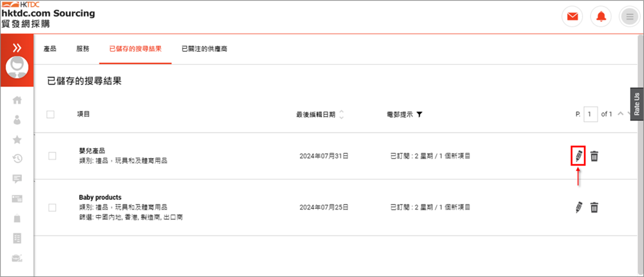
Task: Open history clock icon in sidebar
Action: [x=17, y=159]
